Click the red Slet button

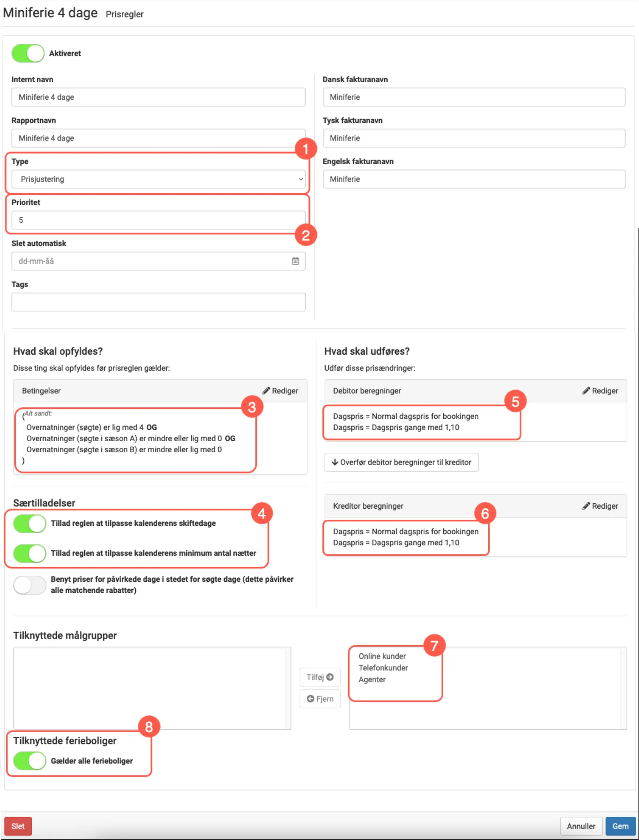point(18,826)
